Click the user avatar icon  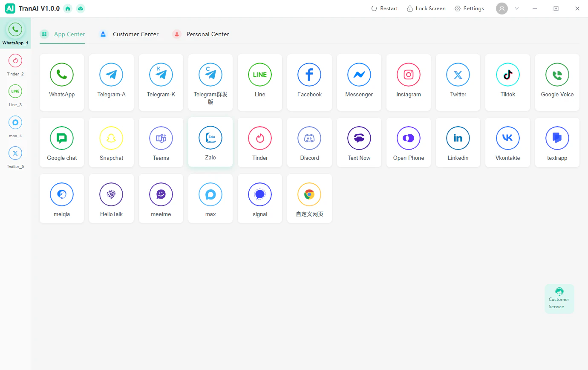(x=502, y=9)
